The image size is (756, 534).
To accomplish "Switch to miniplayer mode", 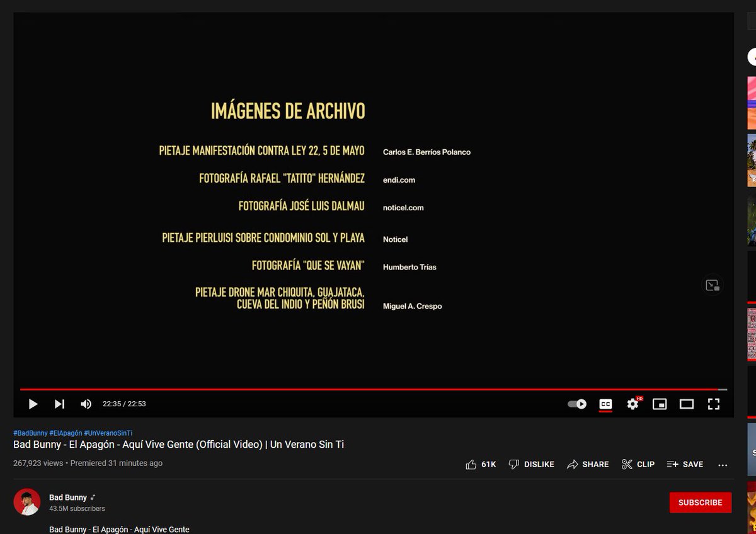I will point(660,404).
